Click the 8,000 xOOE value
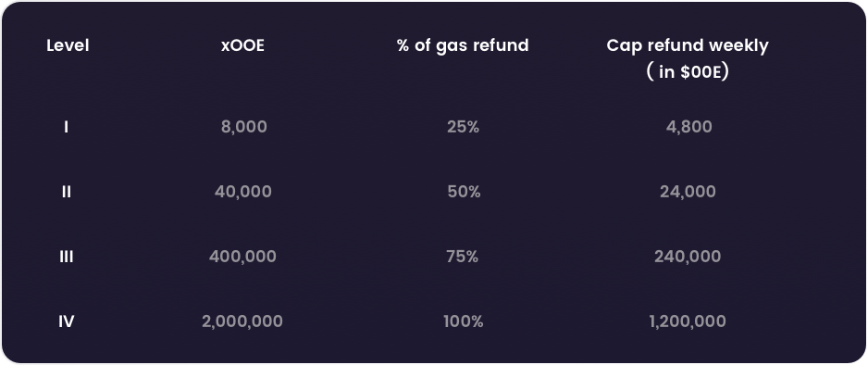 tap(243, 127)
